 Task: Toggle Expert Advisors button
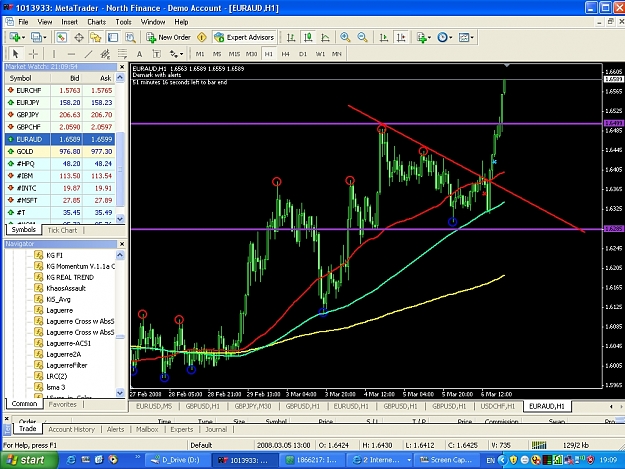[x=244, y=37]
